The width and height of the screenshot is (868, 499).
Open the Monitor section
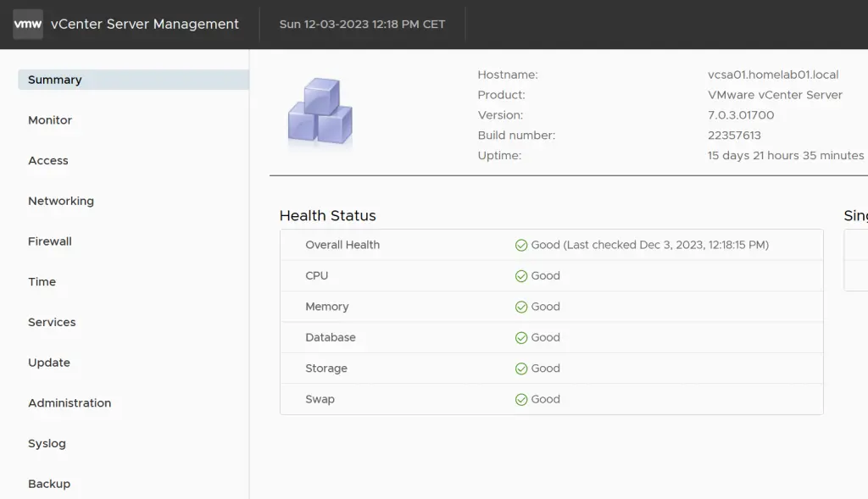click(x=49, y=119)
